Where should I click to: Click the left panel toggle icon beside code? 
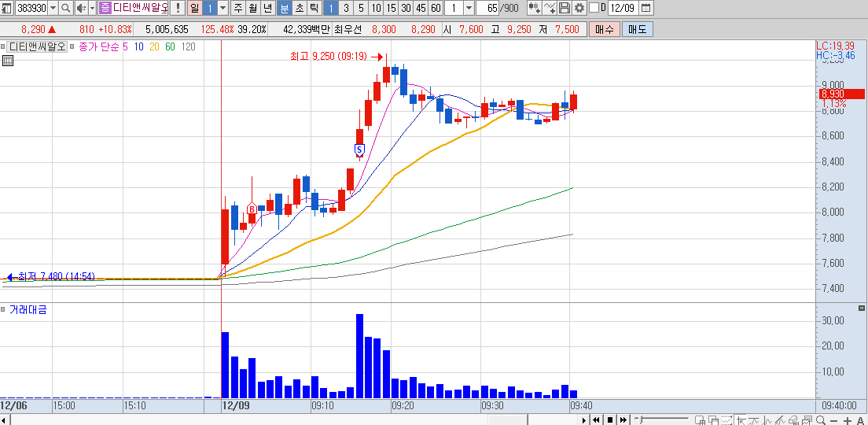6,8
